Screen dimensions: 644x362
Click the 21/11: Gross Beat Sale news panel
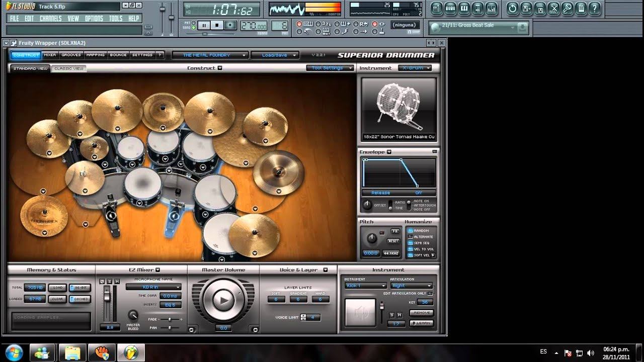pos(478,28)
